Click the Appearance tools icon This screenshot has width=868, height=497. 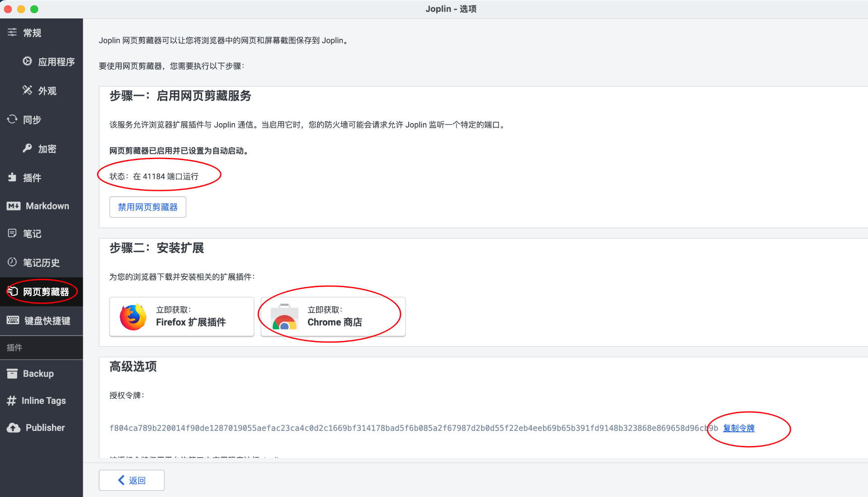tap(27, 90)
